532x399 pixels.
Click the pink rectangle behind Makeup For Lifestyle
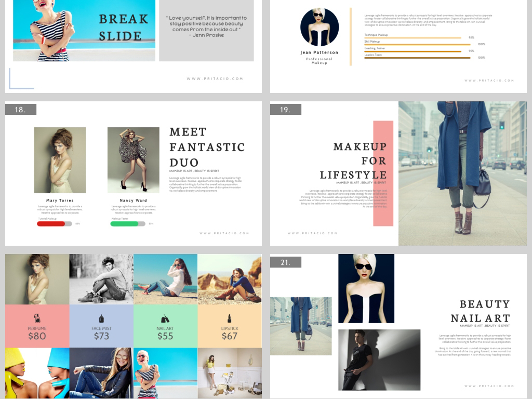click(x=383, y=208)
